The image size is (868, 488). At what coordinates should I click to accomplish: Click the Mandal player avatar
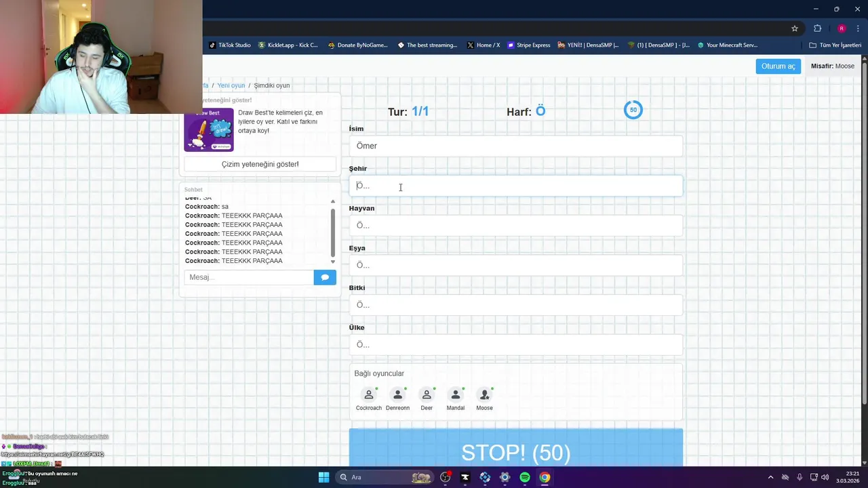tap(456, 394)
